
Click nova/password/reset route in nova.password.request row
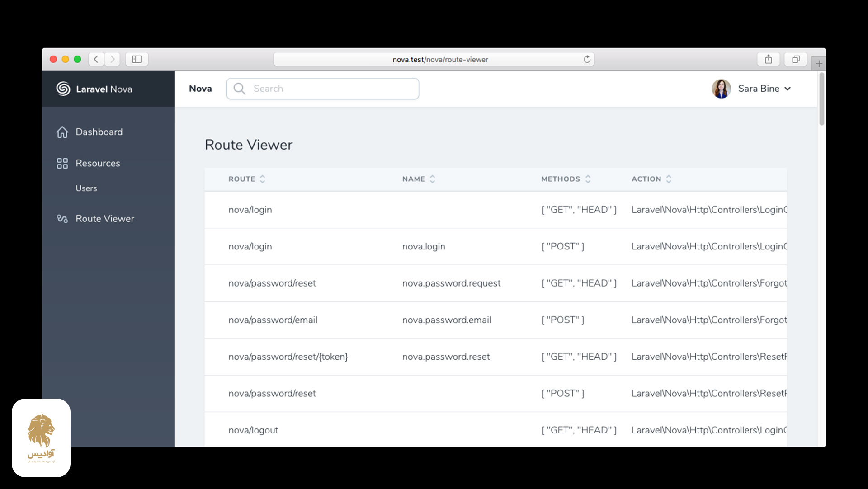tap(272, 283)
